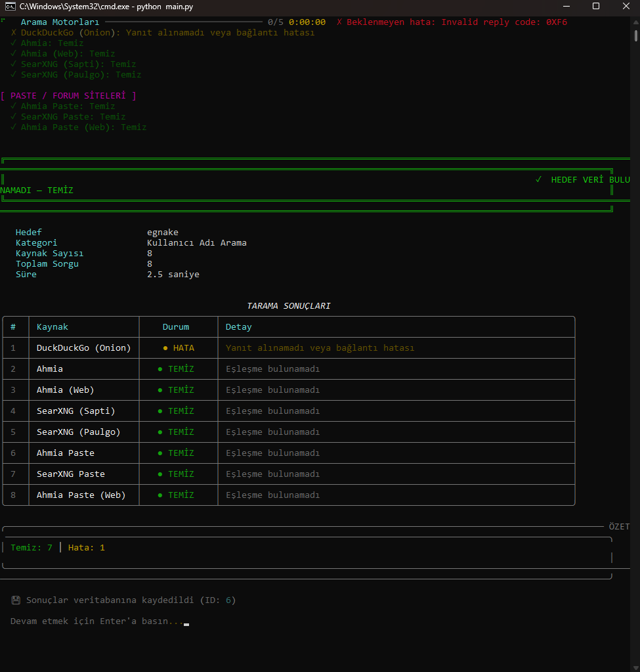Viewport: 640px width, 672px height.
Task: Click the '[ PASTE / FORUM SİTELERİ ]' header
Action: coord(68,95)
